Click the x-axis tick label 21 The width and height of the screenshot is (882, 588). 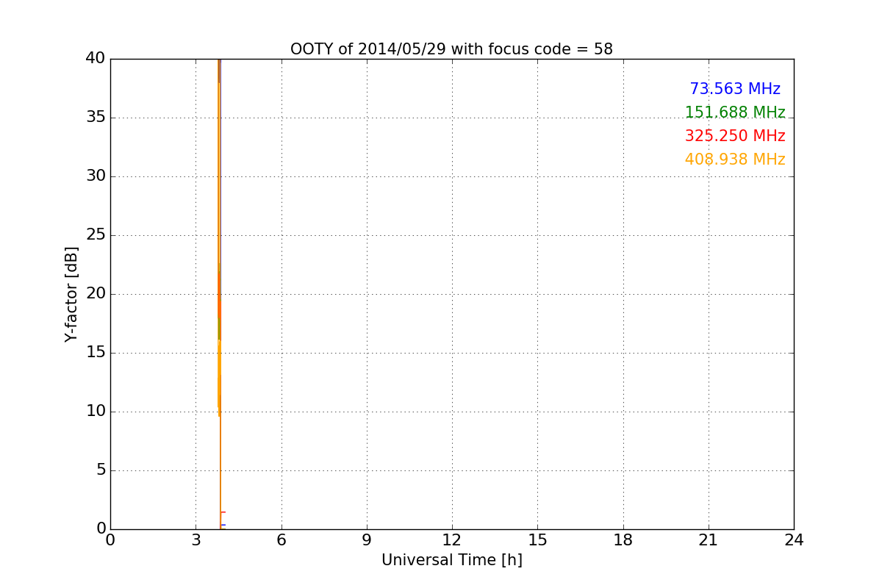(709, 540)
